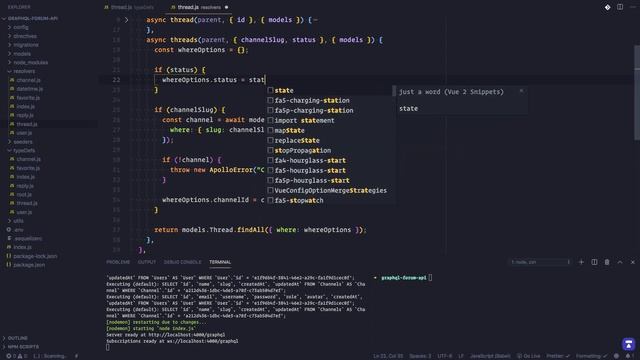640x360 pixels.
Task: Unfold the collapsed thread function arrow
Action: 127,20
